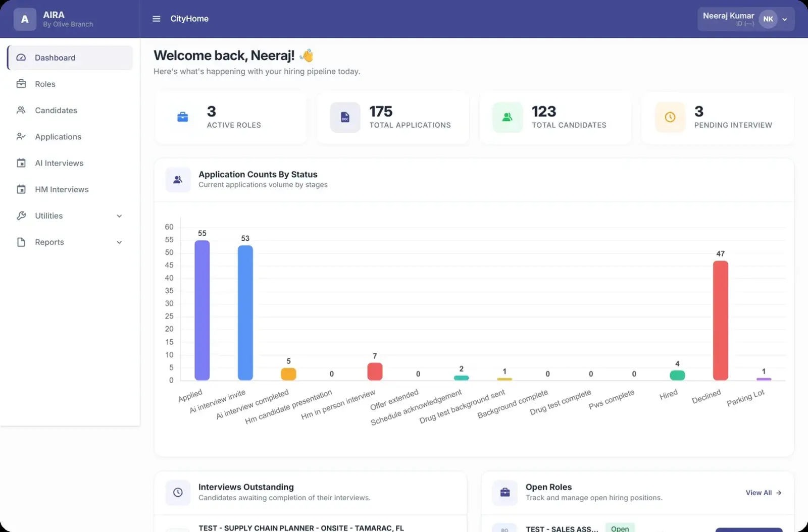Screen dimensions: 808x532
Task: Click the Pending Interview clock icon
Action: click(x=670, y=117)
